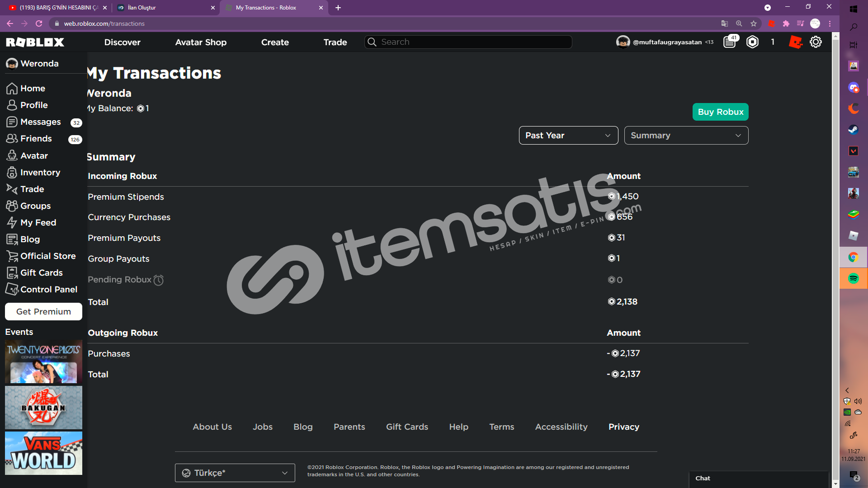Open Twenty One Pilots event thumbnail

(x=43, y=361)
